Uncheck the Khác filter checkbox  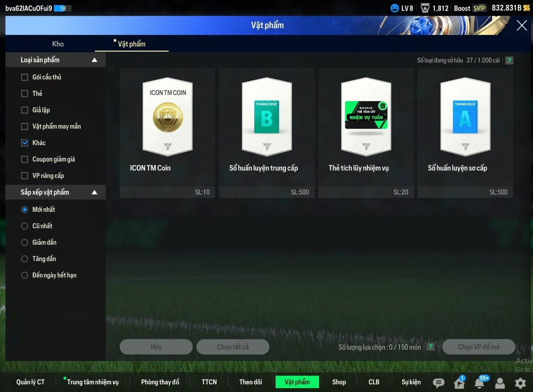(x=25, y=143)
